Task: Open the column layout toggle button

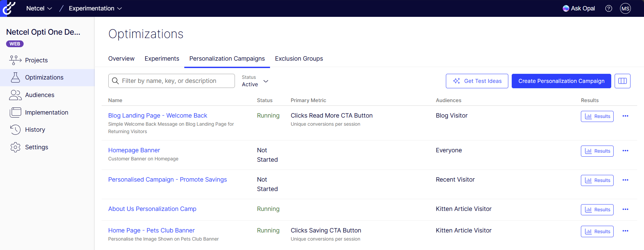Action: 622,81
